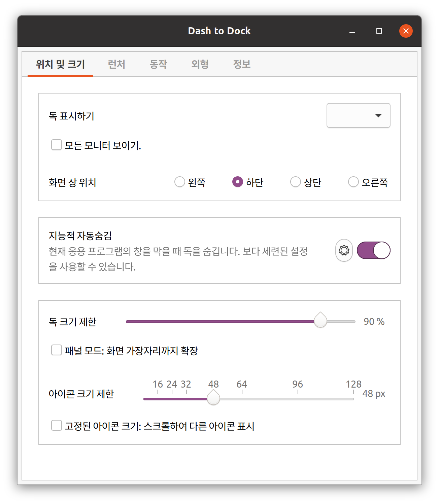
Task: Click the 32 tick label on icon slider
Action: coord(186,384)
